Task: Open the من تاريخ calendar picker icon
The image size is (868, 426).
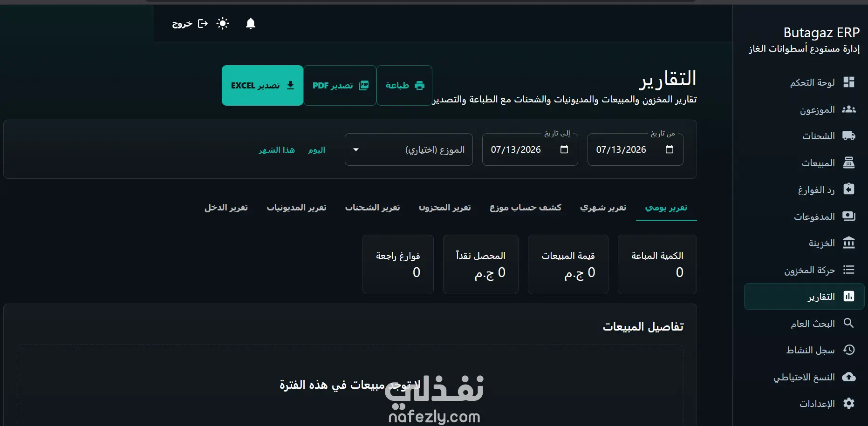Action: click(670, 149)
